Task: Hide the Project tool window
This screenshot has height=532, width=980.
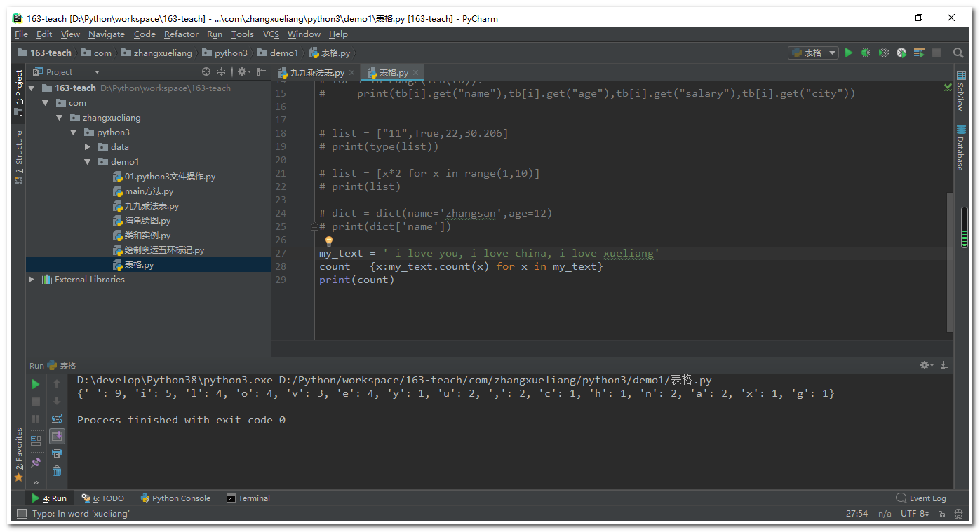Action: (261, 71)
